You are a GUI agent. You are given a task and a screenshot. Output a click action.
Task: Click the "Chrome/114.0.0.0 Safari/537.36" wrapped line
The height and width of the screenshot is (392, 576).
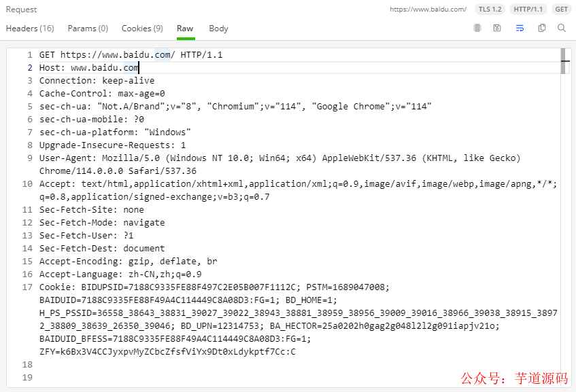[118, 171]
